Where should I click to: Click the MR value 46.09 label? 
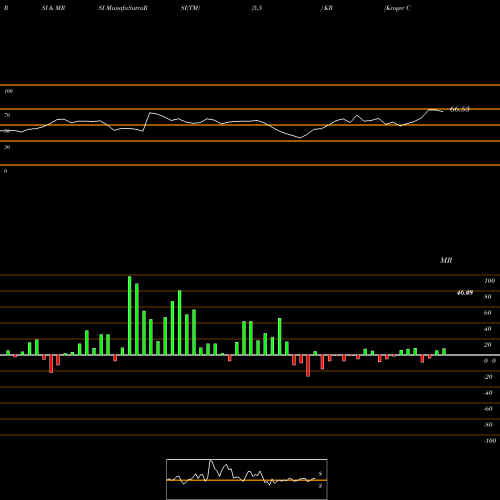pyautogui.click(x=465, y=293)
